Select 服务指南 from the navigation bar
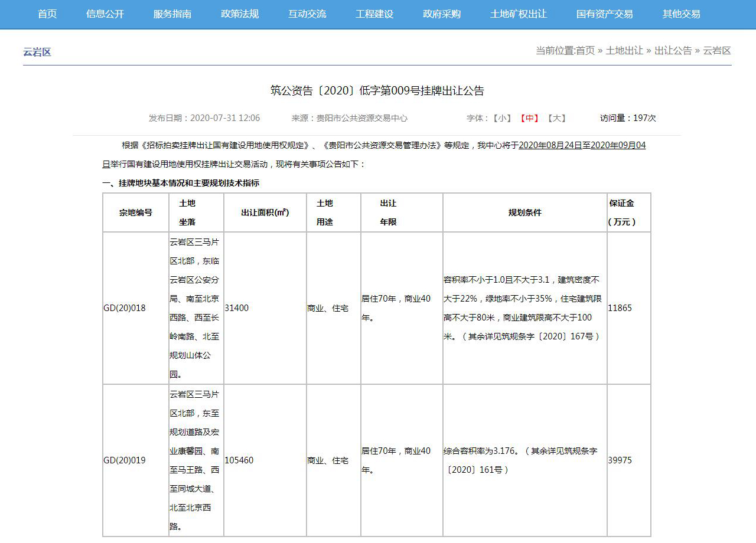Image resolution: width=756 pixels, height=543 pixels. 172,14
